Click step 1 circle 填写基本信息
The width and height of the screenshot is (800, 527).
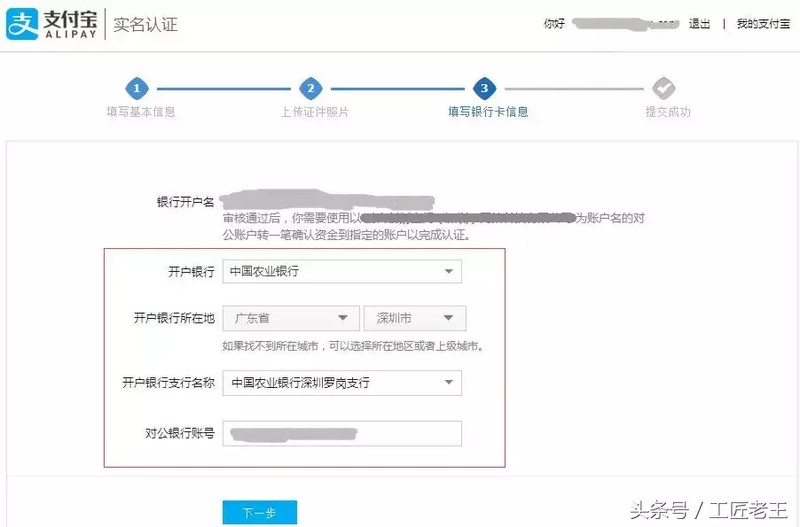click(x=137, y=88)
